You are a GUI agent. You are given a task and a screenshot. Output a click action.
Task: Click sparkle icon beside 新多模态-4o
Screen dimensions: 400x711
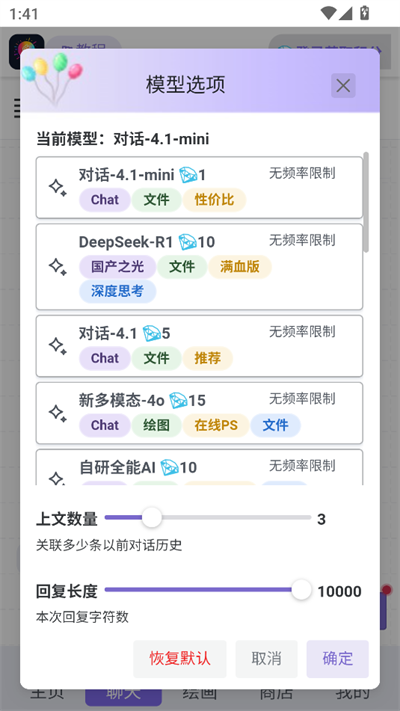[x=58, y=413]
